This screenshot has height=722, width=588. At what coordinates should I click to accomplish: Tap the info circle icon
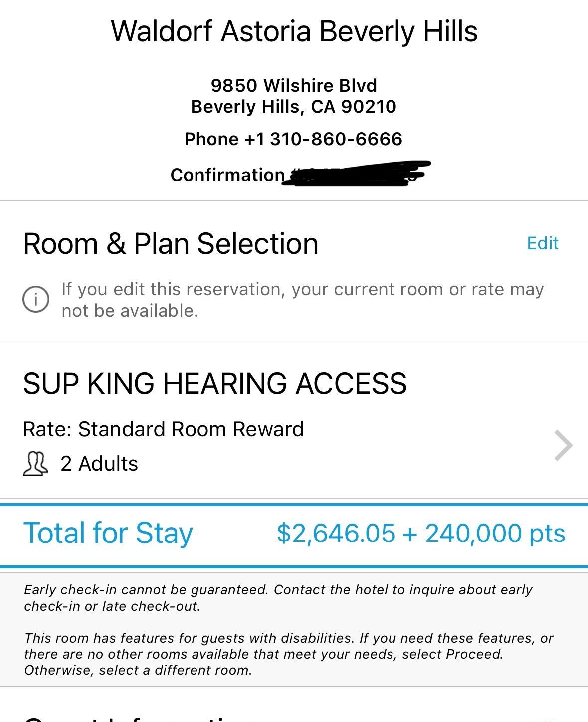point(36,300)
